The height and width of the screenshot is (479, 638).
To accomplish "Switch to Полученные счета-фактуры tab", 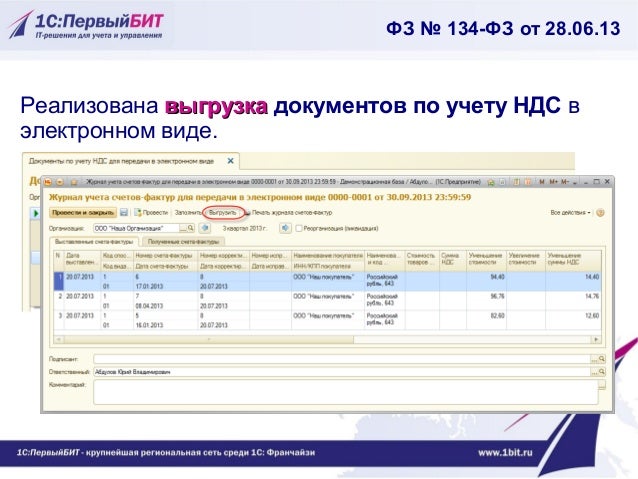I will [183, 242].
